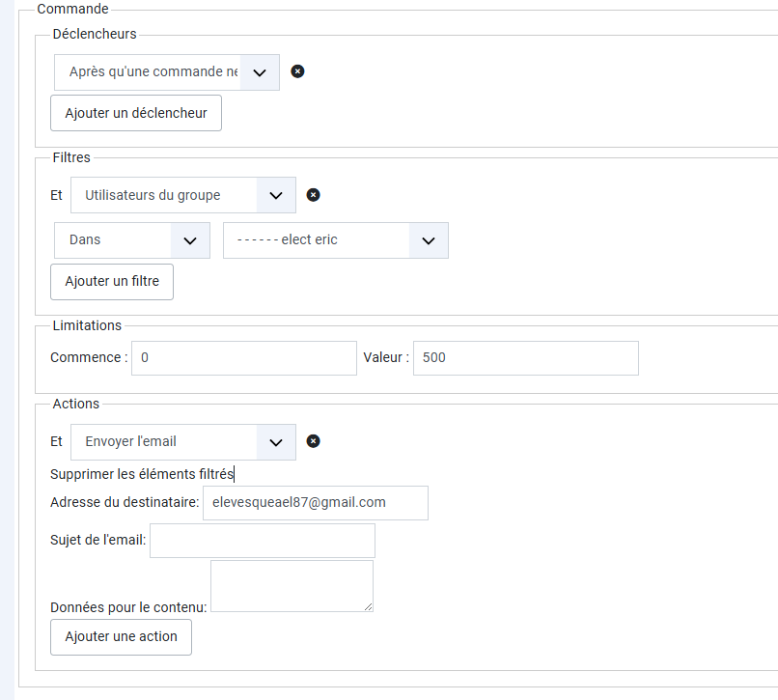This screenshot has width=778, height=700.
Task: Click inside the 'Données pour le contenu' textarea
Action: coord(291,584)
